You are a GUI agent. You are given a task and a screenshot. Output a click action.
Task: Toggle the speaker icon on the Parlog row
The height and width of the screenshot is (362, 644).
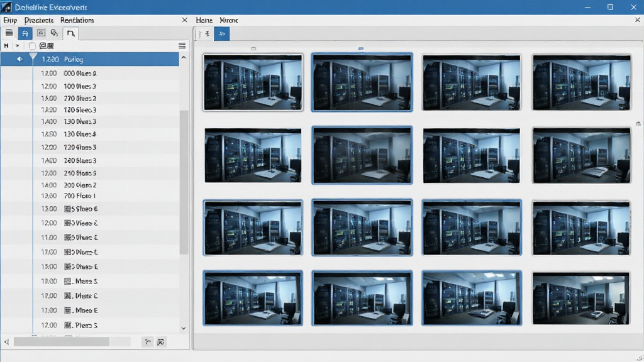coord(19,59)
